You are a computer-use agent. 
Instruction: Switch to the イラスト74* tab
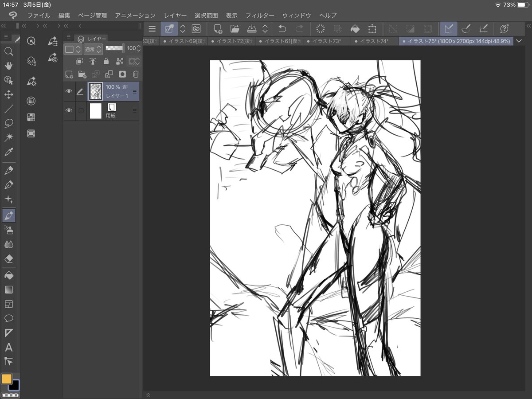click(x=374, y=41)
